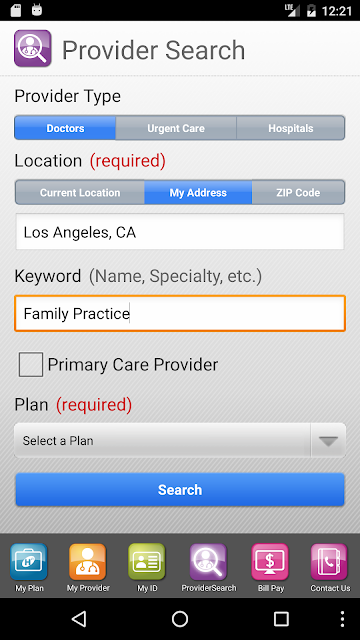
Task: Tap the Contact Us phonebook icon
Action: click(x=329, y=562)
